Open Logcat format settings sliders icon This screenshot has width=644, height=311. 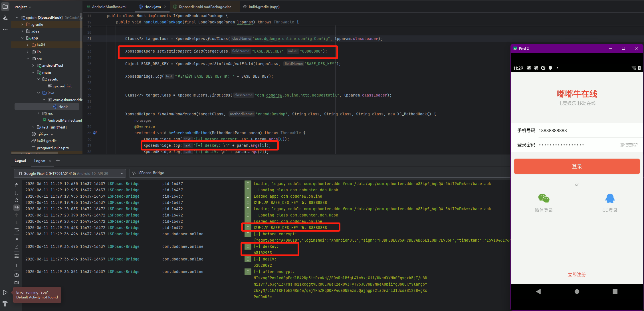coord(17,256)
